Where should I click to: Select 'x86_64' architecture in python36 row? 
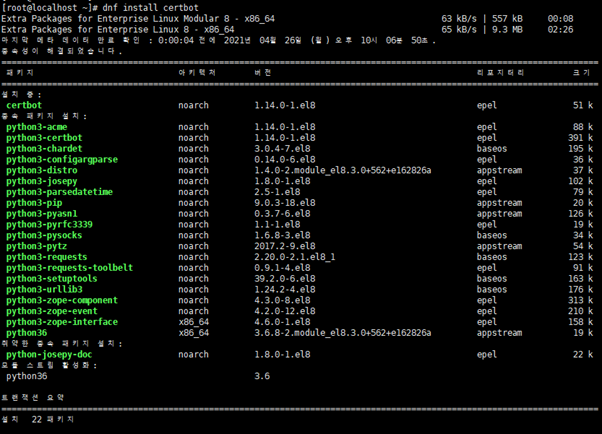(x=194, y=333)
